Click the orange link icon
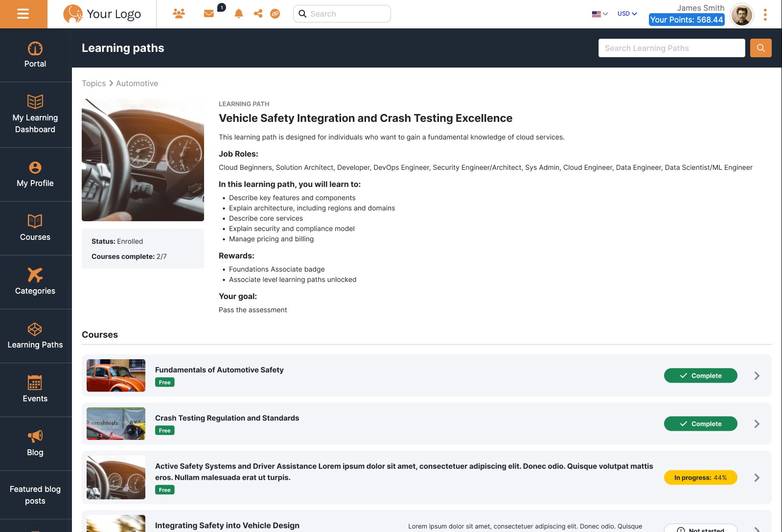Viewport: 782px width, 532px height. pos(275,14)
